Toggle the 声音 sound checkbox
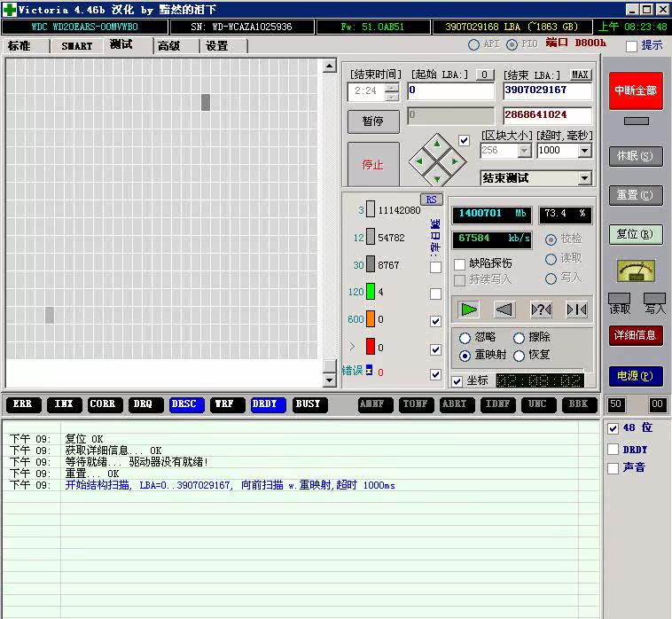The image size is (672, 619). coord(613,468)
